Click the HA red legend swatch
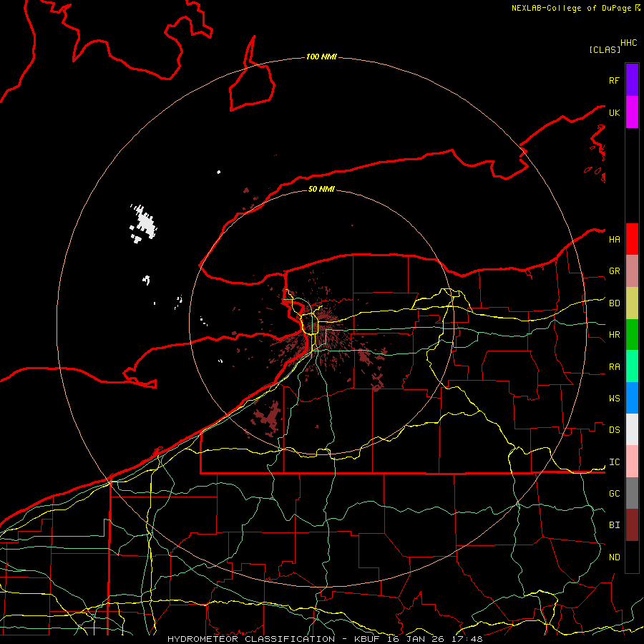 click(x=632, y=239)
